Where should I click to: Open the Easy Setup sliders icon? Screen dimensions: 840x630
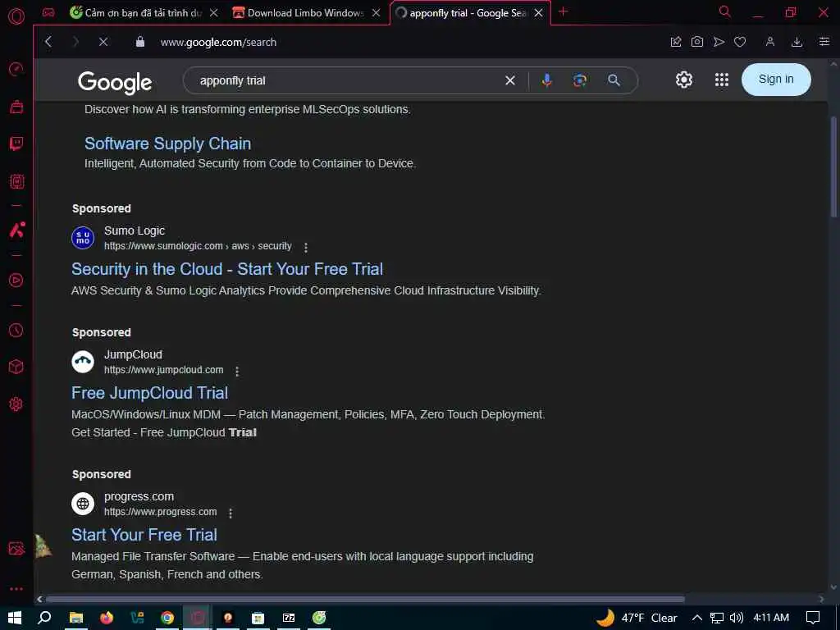pyautogui.click(x=824, y=42)
